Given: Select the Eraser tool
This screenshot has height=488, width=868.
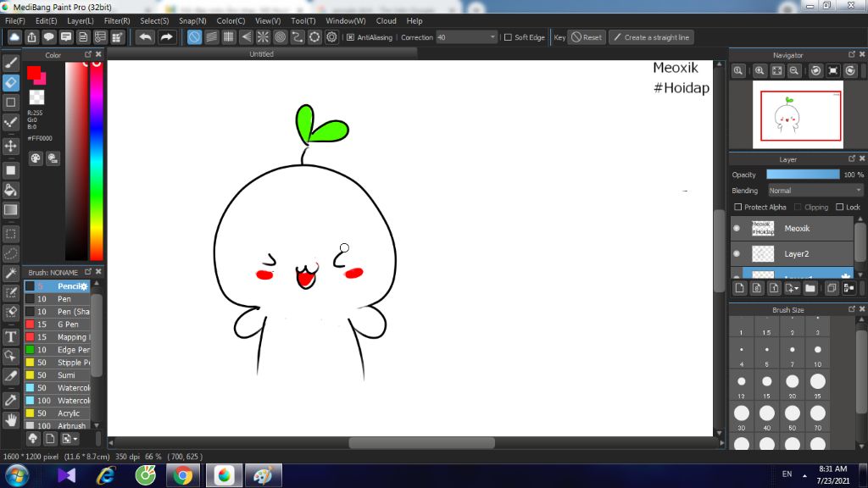Looking at the screenshot, I should coord(10,82).
